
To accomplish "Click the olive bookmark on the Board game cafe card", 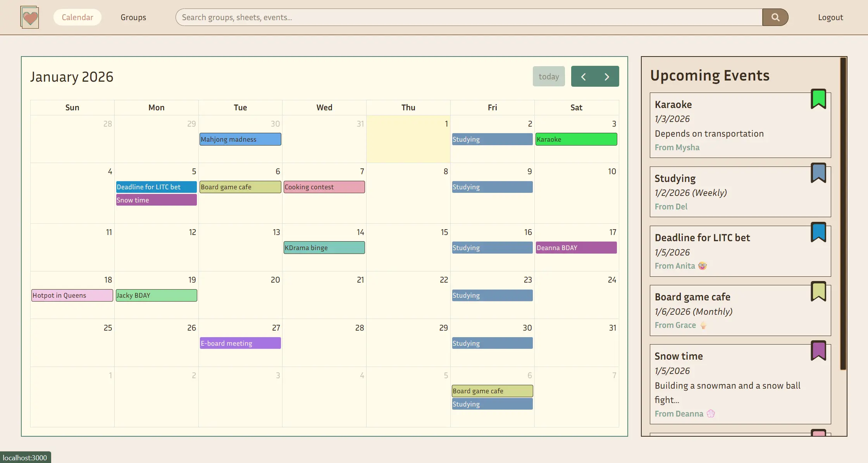I will coord(819,291).
